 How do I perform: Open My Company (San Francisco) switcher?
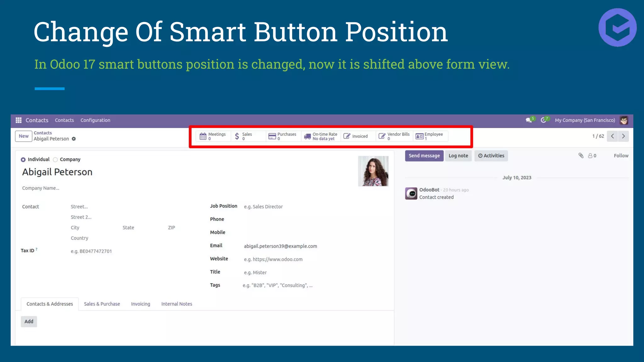(585, 120)
